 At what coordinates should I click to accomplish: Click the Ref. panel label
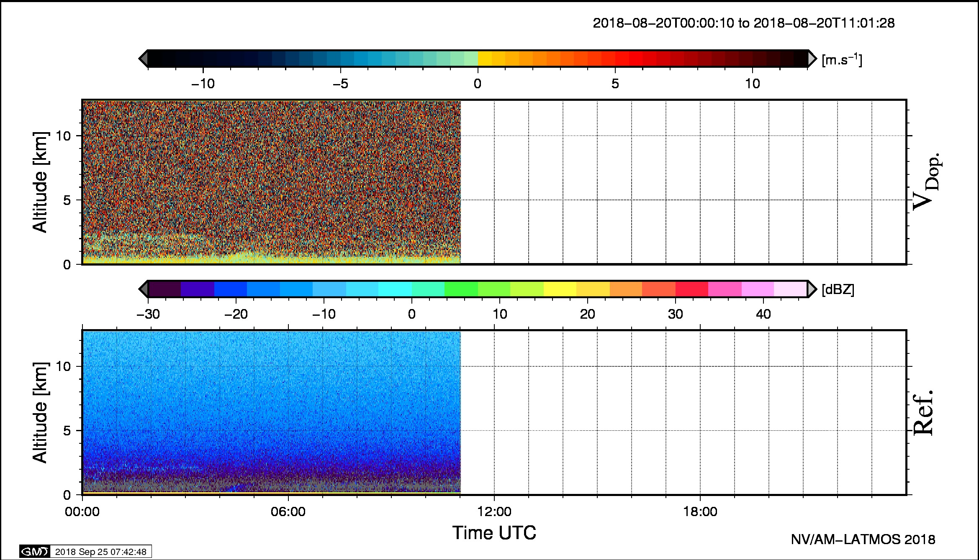click(923, 413)
